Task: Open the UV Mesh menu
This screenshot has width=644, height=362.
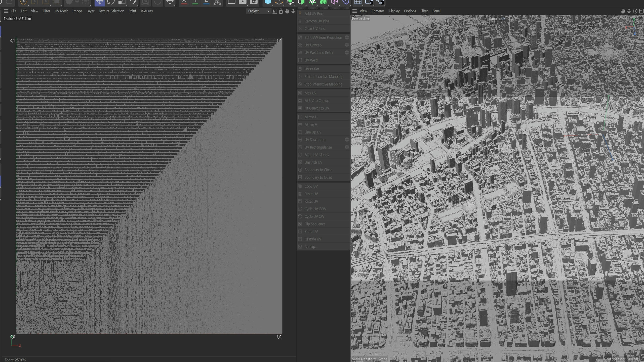Action: (61, 11)
